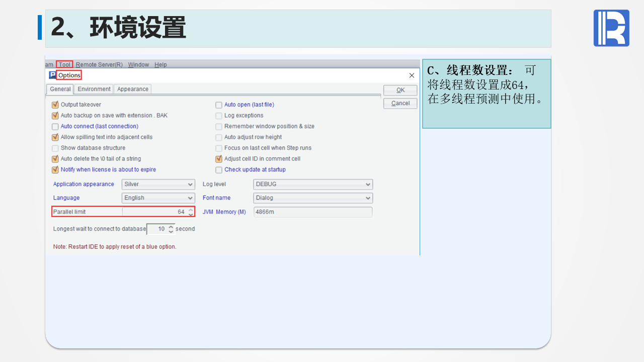Open the Help menu

point(160,64)
